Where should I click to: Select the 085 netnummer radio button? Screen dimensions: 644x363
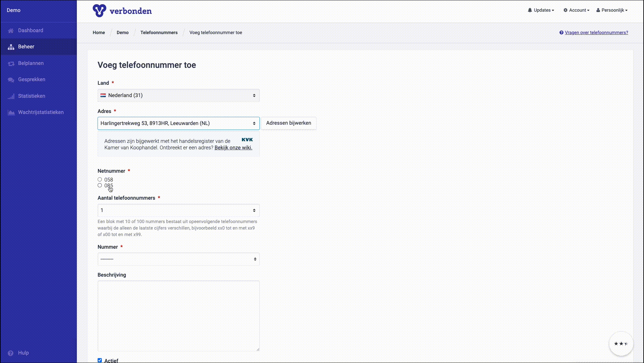point(100,185)
